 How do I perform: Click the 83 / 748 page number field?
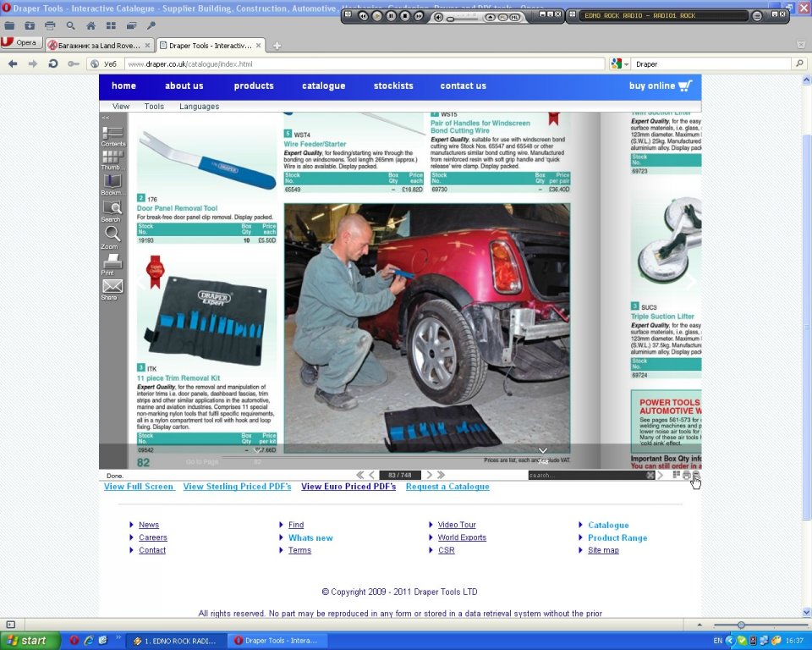(x=400, y=475)
